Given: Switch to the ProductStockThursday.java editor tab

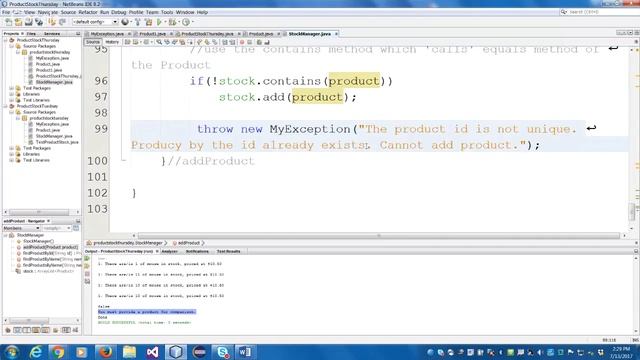Looking at the screenshot, I should pos(207,34).
